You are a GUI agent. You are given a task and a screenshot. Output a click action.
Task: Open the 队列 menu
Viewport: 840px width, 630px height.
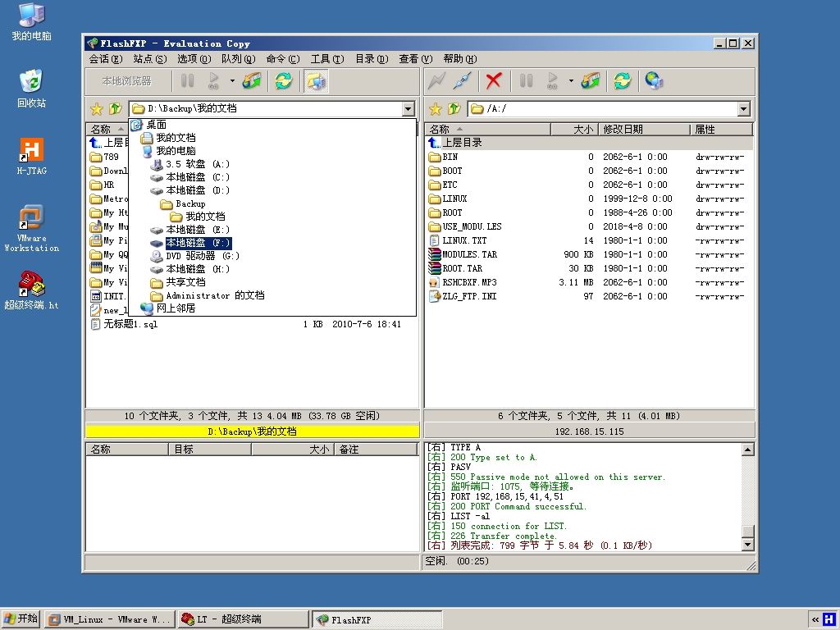[239, 59]
